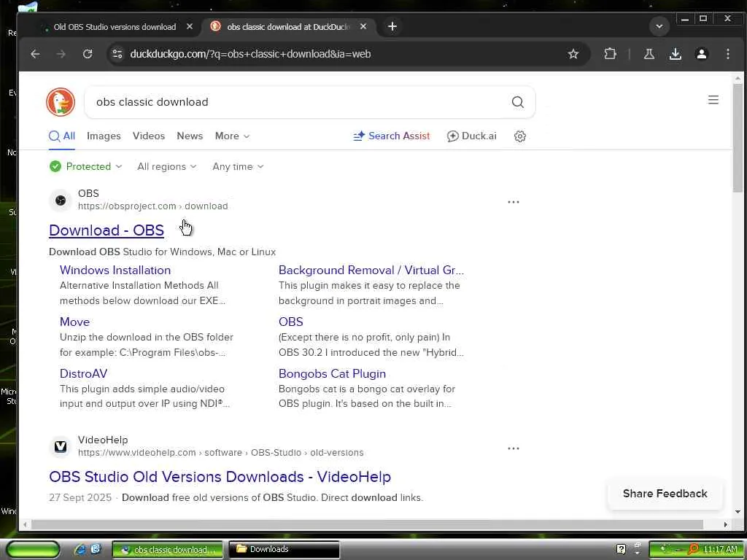The image size is (747, 560).
Task: Click the scroll down arrow of vertical scrollbar
Action: tap(738, 512)
